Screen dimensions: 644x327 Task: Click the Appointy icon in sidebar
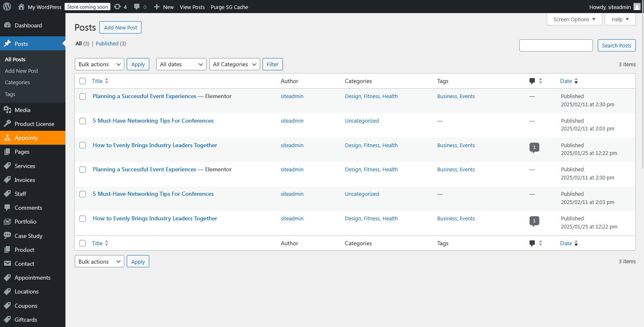tap(7, 138)
